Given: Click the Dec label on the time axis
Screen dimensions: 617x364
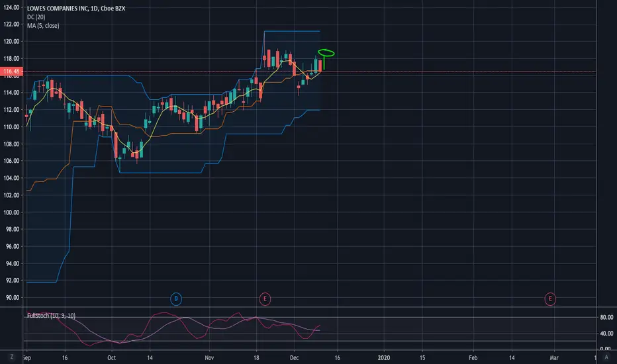Looking at the screenshot, I should click(295, 357).
